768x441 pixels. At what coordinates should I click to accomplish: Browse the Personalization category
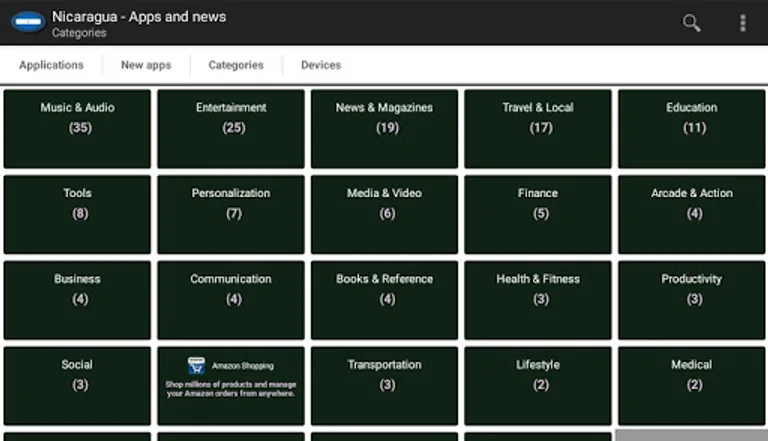[x=231, y=215]
